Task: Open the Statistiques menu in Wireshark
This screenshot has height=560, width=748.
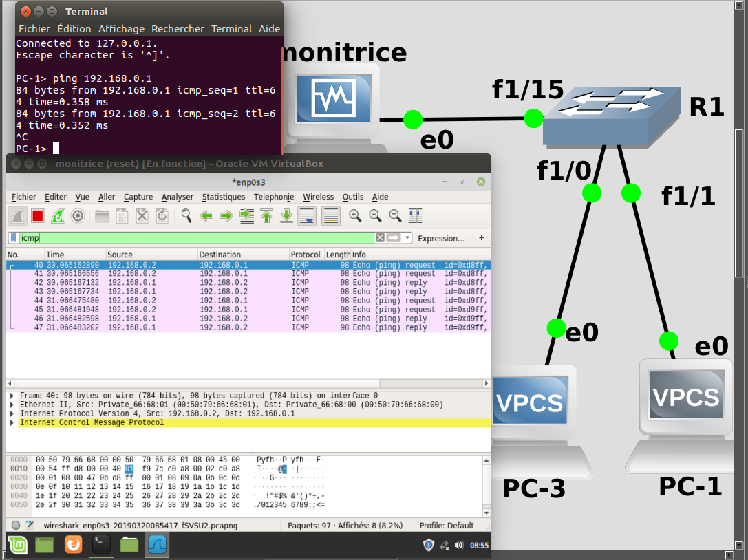Action: [224, 197]
